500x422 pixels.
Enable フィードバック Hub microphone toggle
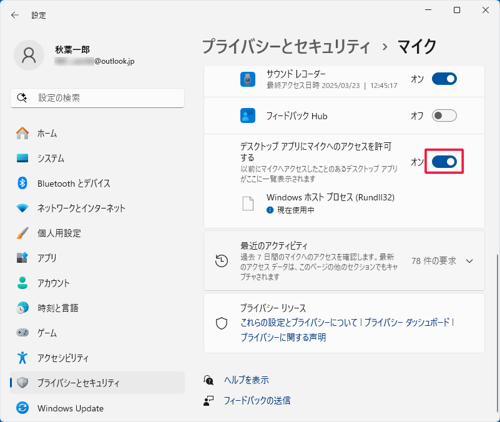coord(444,116)
